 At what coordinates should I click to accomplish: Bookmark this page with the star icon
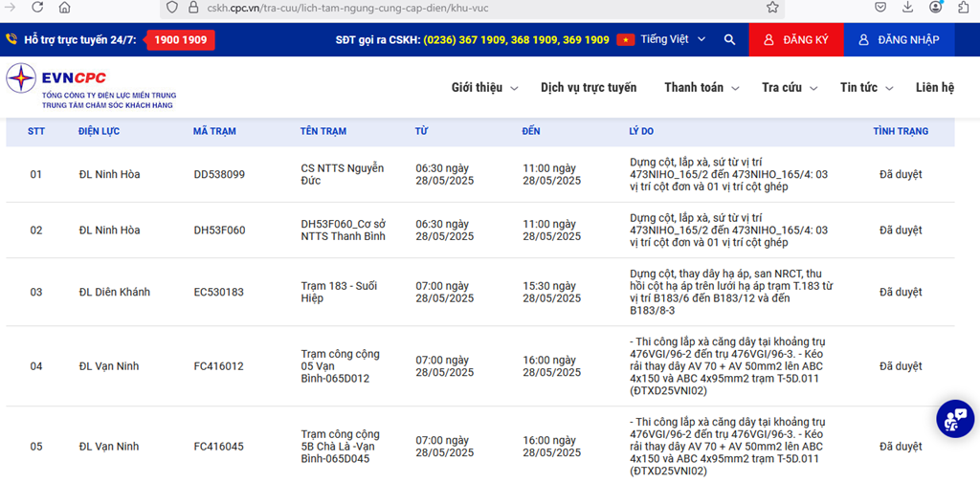tap(772, 7)
